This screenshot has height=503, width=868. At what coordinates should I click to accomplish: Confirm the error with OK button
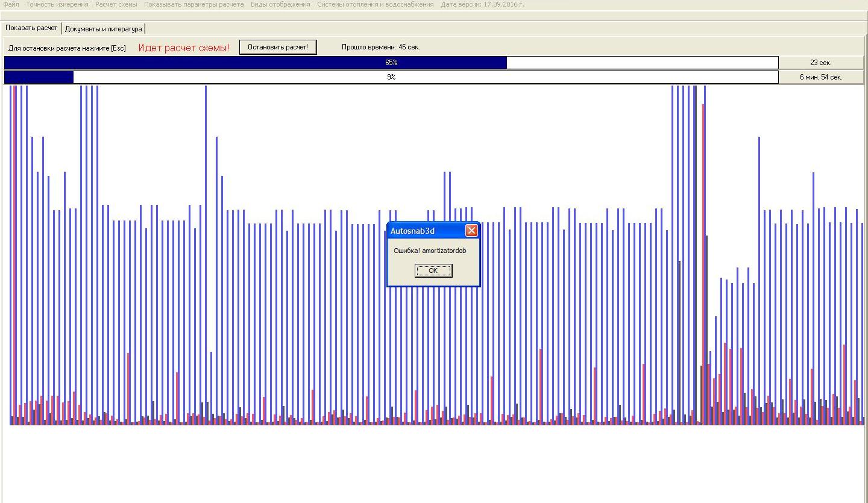[433, 271]
